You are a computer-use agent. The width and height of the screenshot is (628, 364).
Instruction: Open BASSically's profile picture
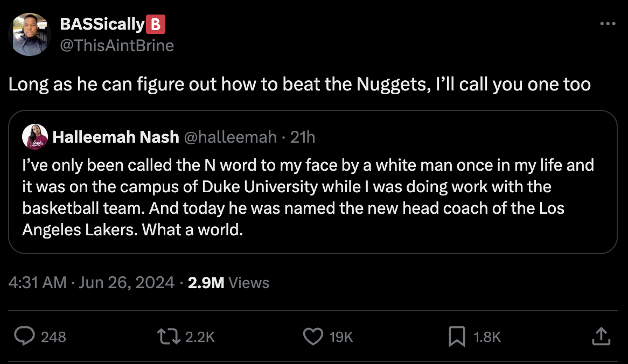[x=30, y=34]
